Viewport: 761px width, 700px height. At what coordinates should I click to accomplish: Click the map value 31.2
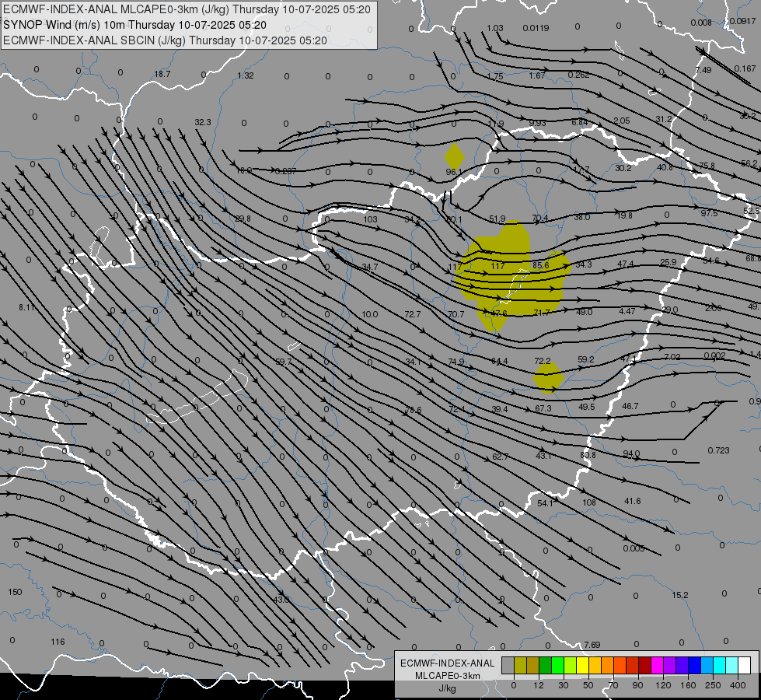664,119
